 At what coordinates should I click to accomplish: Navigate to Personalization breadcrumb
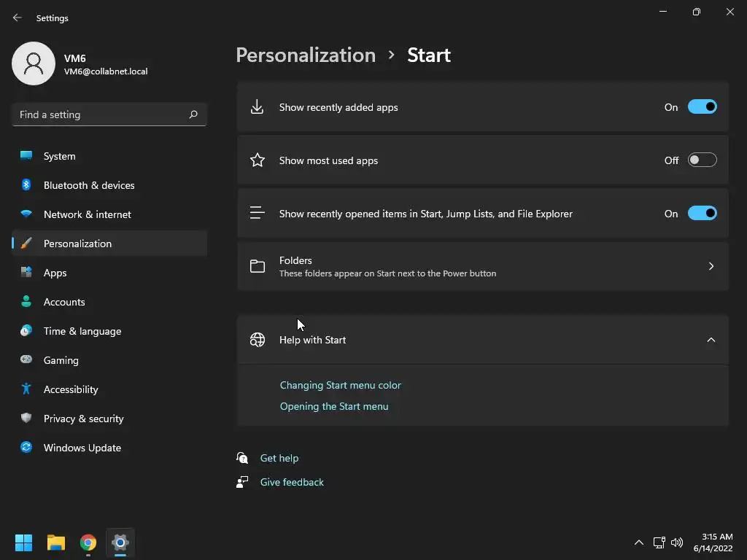click(306, 55)
